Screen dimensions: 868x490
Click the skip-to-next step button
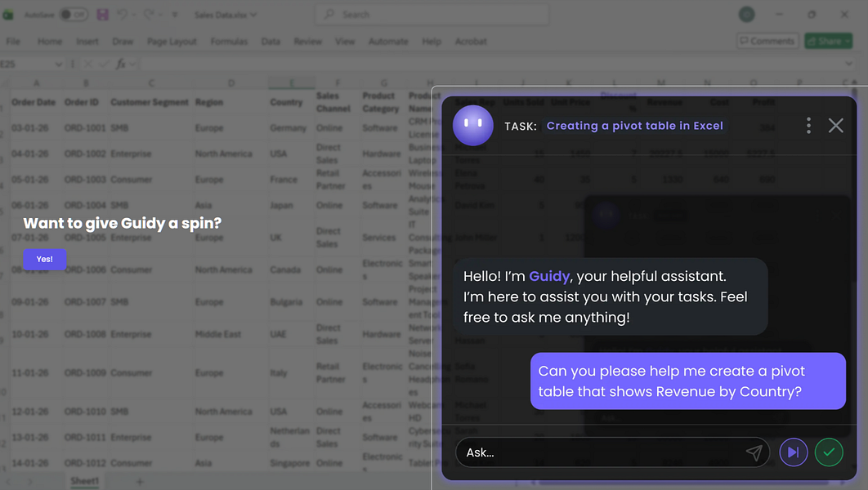pos(794,452)
